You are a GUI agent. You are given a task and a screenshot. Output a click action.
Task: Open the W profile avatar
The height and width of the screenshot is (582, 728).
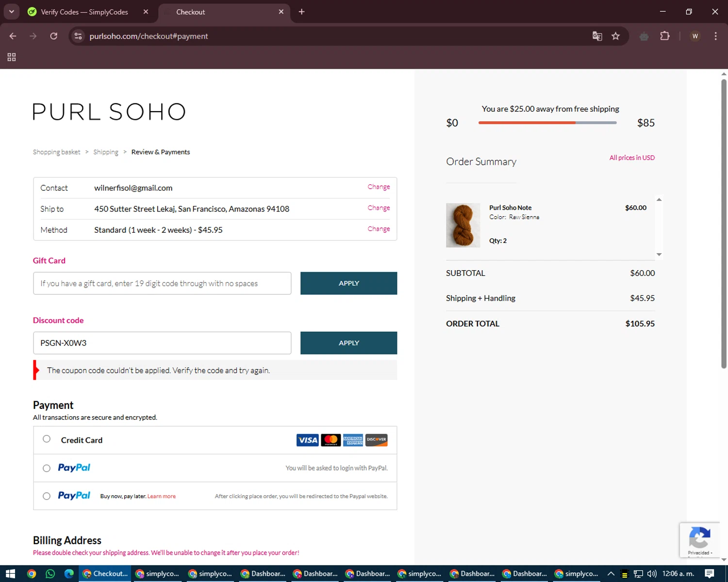pyautogui.click(x=695, y=36)
